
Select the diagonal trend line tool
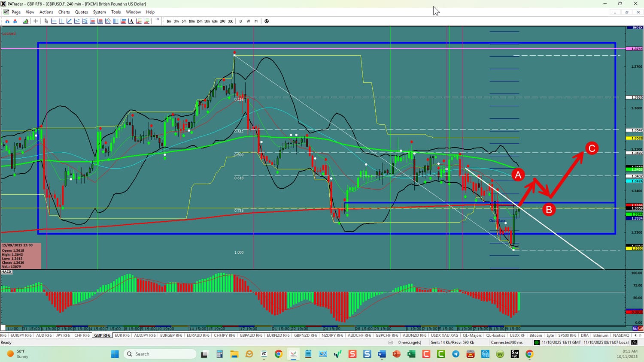(x=69, y=21)
